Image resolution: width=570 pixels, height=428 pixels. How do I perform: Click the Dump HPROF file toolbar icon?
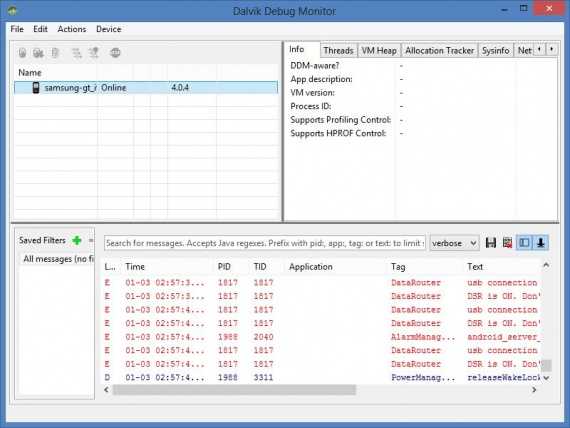point(38,53)
